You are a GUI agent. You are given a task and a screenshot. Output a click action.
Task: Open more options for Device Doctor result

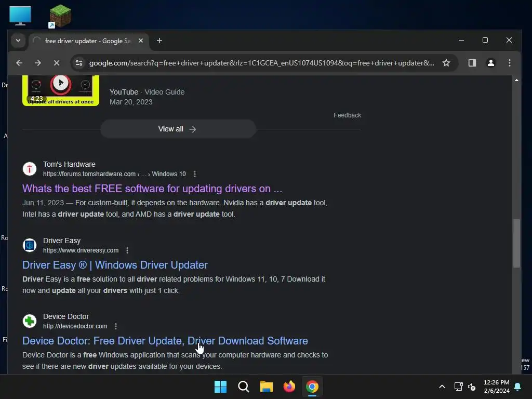(x=116, y=326)
